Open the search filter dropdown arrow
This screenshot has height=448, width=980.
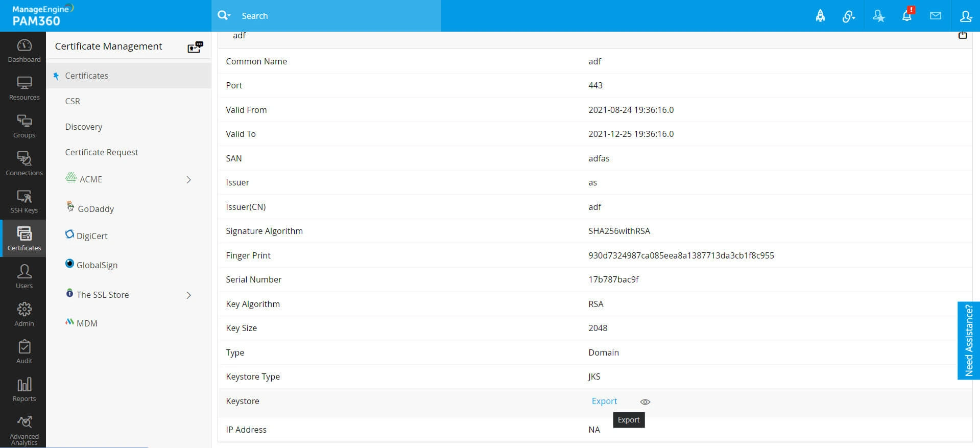click(230, 16)
